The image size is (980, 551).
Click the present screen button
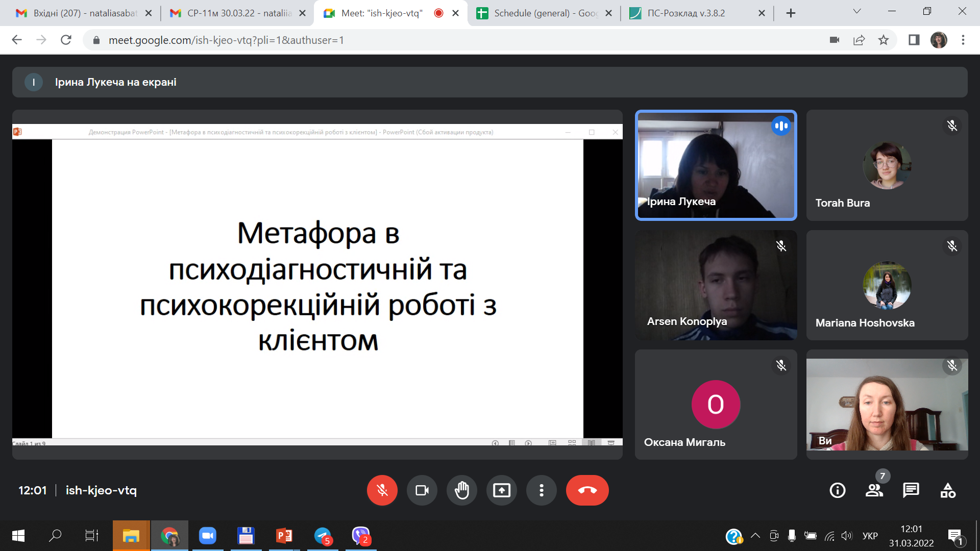click(x=501, y=490)
